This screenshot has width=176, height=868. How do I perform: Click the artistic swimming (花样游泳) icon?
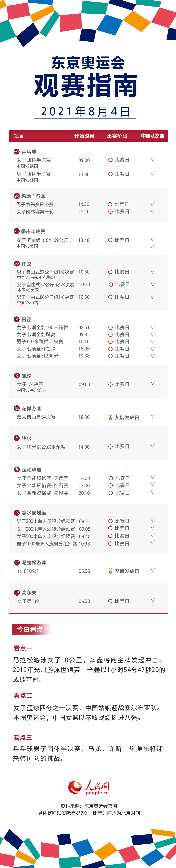click(x=16, y=408)
